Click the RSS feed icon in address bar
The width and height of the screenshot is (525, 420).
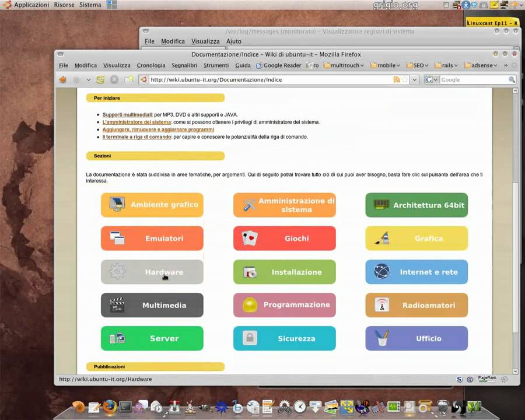pos(397,80)
